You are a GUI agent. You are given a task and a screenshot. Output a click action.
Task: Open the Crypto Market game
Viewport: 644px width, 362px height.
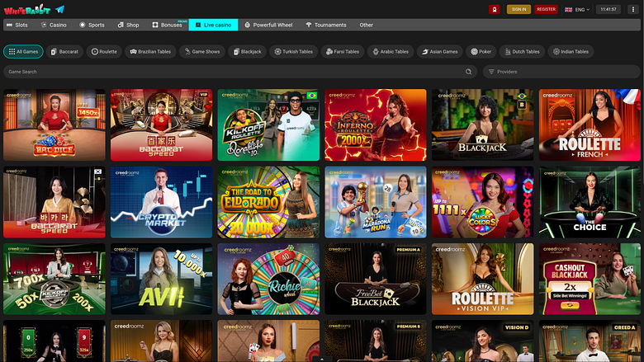161,202
